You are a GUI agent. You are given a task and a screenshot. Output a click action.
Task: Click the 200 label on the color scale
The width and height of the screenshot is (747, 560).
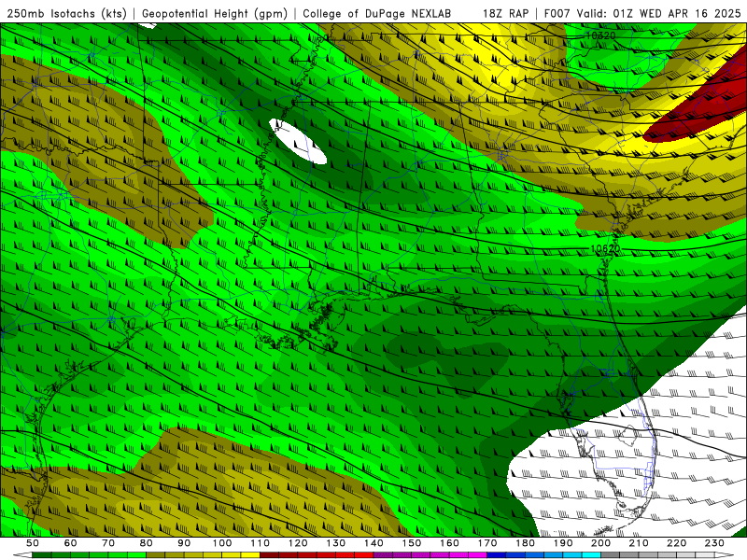pyautogui.click(x=600, y=543)
